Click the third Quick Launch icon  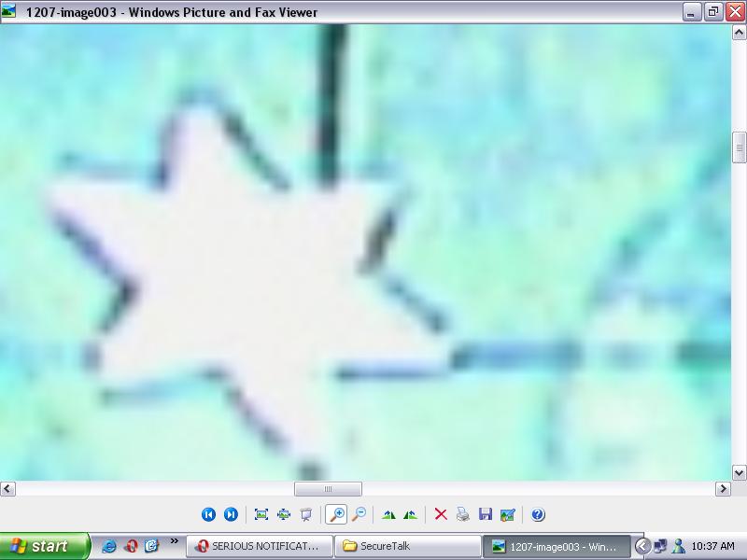click(x=151, y=546)
